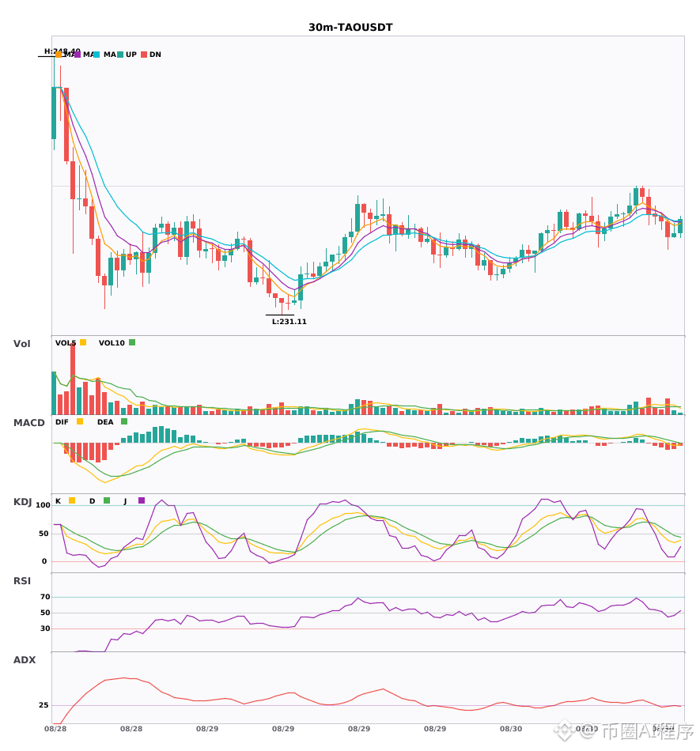This screenshot has width=700, height=751.
Task: Click the candlestick at the L:231.11 low
Action: pos(282,306)
